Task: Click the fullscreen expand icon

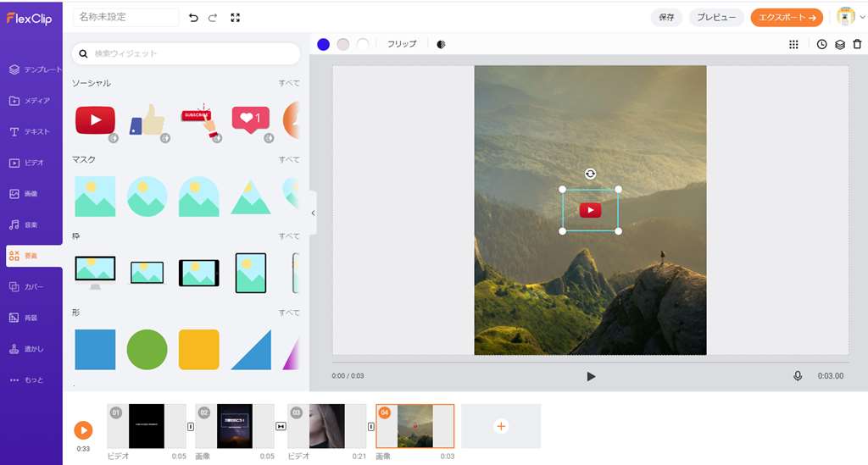Action: (235, 17)
